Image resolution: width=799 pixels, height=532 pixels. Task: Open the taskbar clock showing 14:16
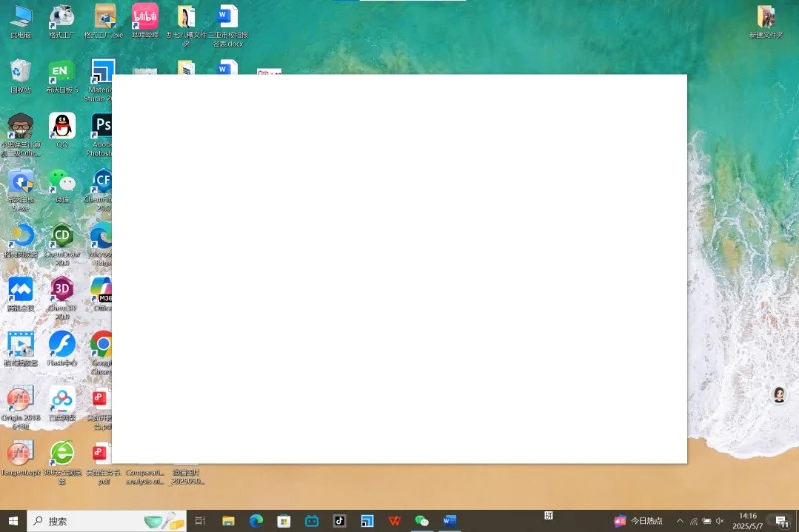tap(748, 521)
